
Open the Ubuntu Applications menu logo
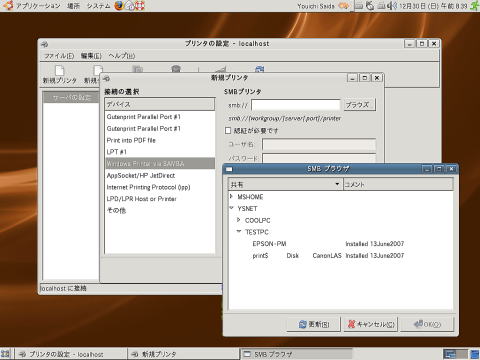8,5
